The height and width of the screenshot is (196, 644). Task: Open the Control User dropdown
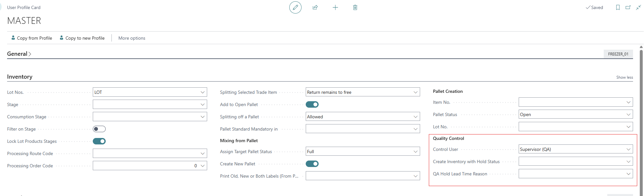coord(628,149)
